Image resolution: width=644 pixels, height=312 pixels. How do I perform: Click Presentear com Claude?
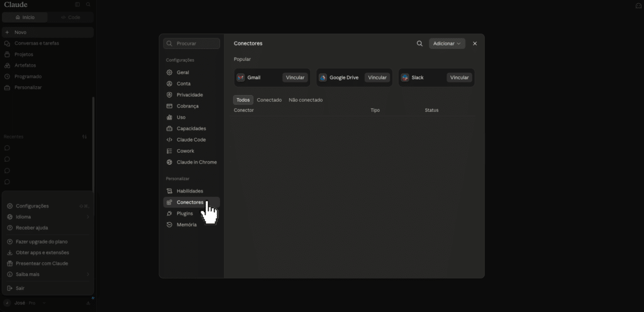pos(48,264)
